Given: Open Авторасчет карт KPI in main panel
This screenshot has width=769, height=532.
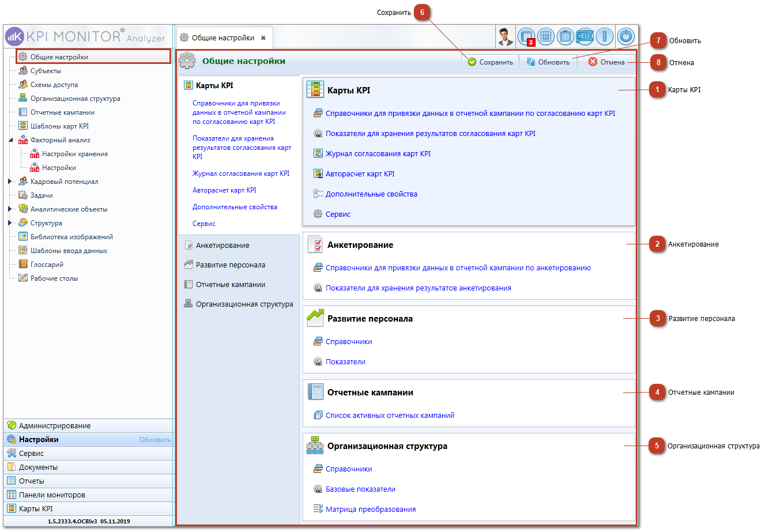Looking at the screenshot, I should (x=360, y=173).
